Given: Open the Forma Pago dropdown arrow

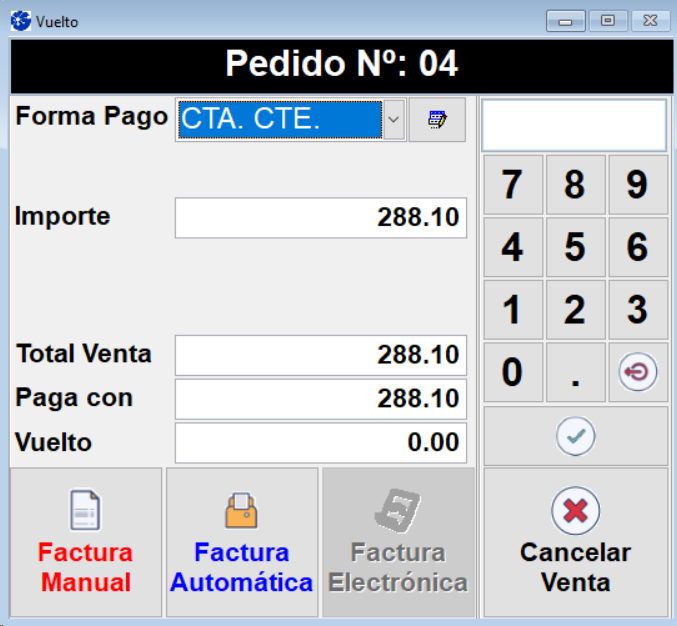Looking at the screenshot, I should coord(393,119).
